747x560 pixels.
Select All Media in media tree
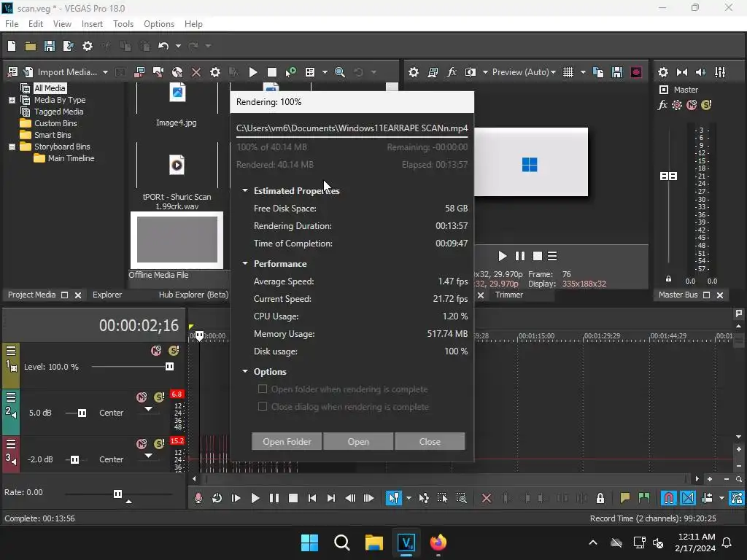click(50, 88)
